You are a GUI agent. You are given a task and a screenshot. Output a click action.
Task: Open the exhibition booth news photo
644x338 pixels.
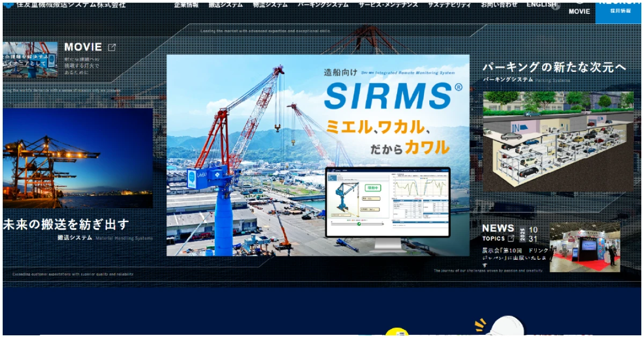coord(584,247)
